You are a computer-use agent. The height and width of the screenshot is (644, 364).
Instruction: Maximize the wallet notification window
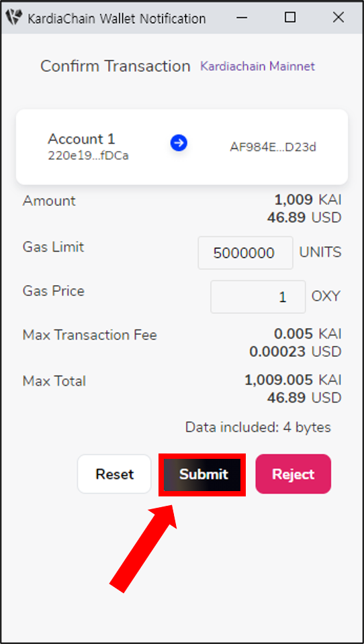click(x=290, y=17)
